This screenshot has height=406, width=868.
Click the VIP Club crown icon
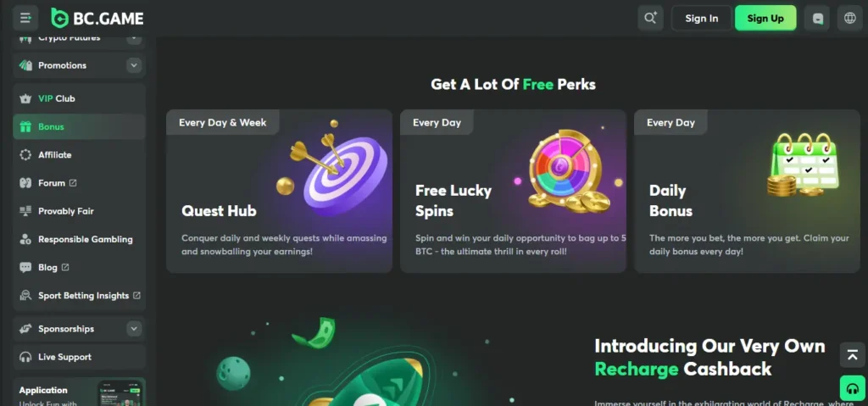click(25, 99)
